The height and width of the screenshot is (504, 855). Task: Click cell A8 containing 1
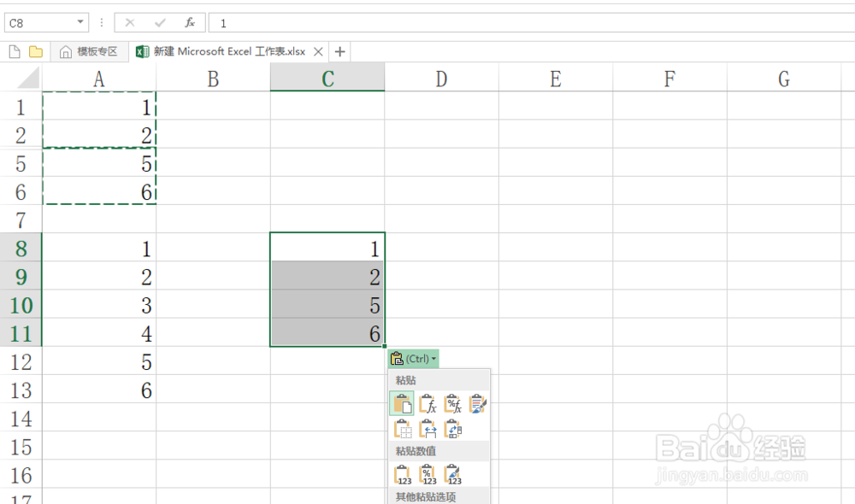point(99,248)
